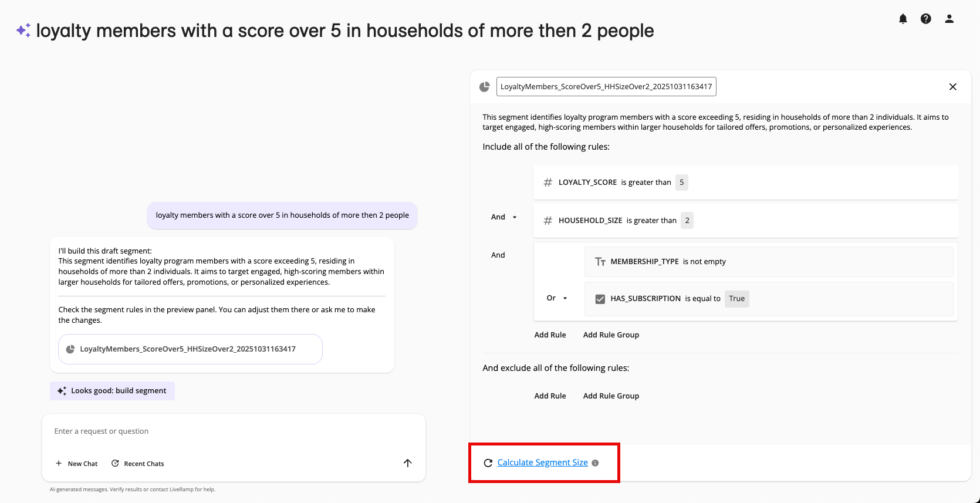This screenshot has height=503, width=980.
Task: Click the refresh icon beside Calculate Segment Size
Action: [x=488, y=463]
